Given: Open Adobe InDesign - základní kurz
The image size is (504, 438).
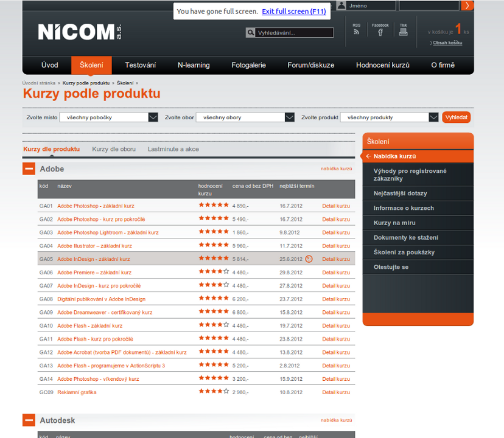Looking at the screenshot, I should pos(94,259).
